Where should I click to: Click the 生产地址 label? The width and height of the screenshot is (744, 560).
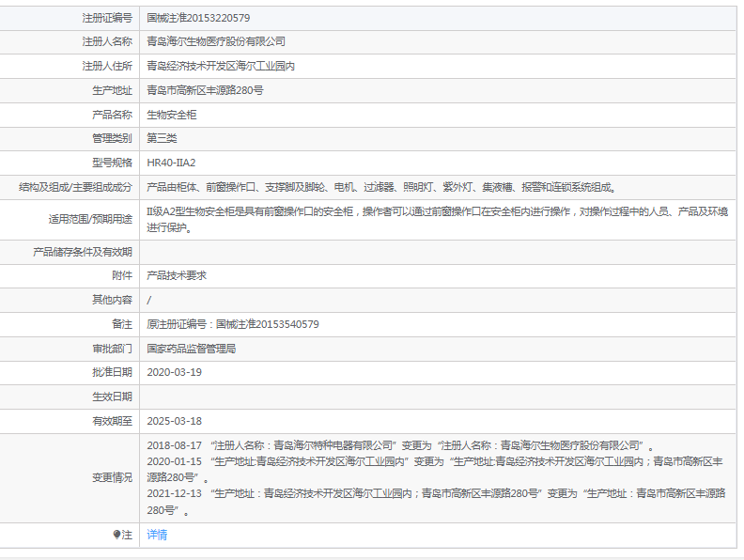pos(113,90)
